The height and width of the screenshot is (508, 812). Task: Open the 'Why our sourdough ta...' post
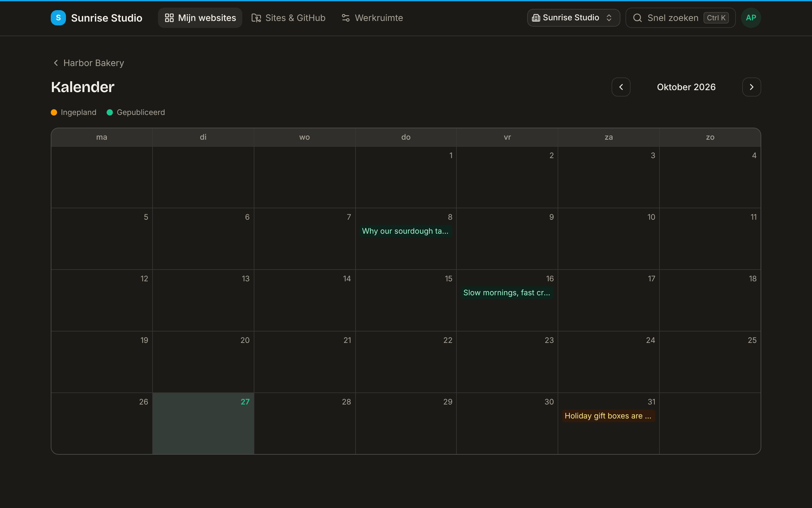(x=405, y=231)
